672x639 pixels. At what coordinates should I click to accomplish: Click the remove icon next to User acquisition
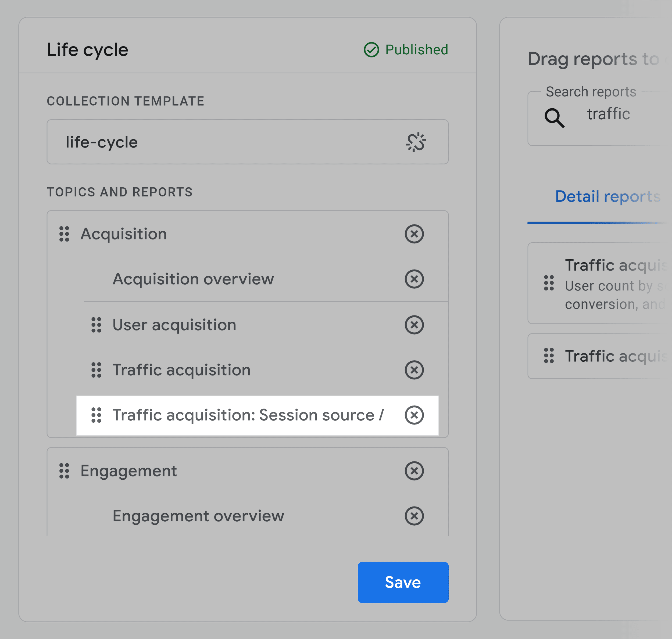414,324
